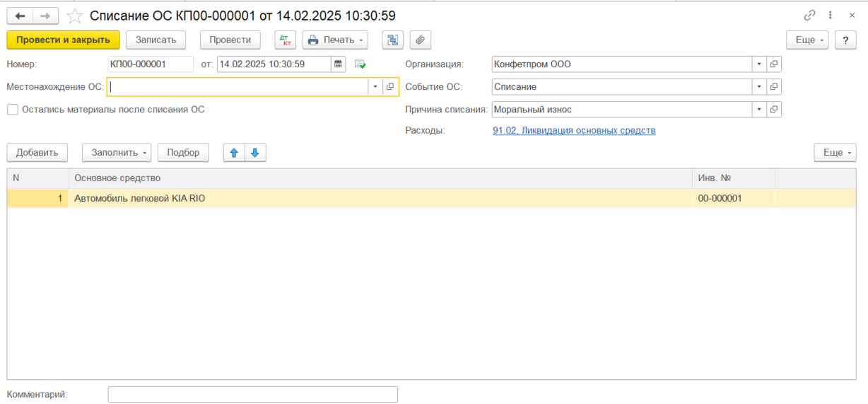This screenshot has height=404, width=868.
Task: Click the 'Инв. №' column header
Action: [x=734, y=178]
